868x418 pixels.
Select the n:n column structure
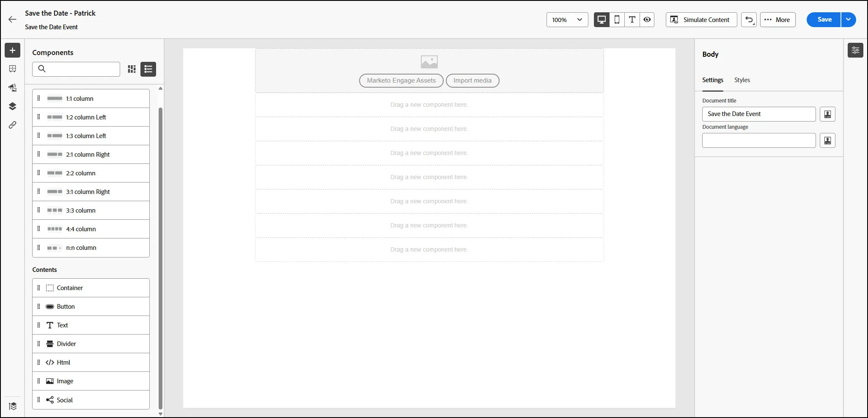pos(91,248)
